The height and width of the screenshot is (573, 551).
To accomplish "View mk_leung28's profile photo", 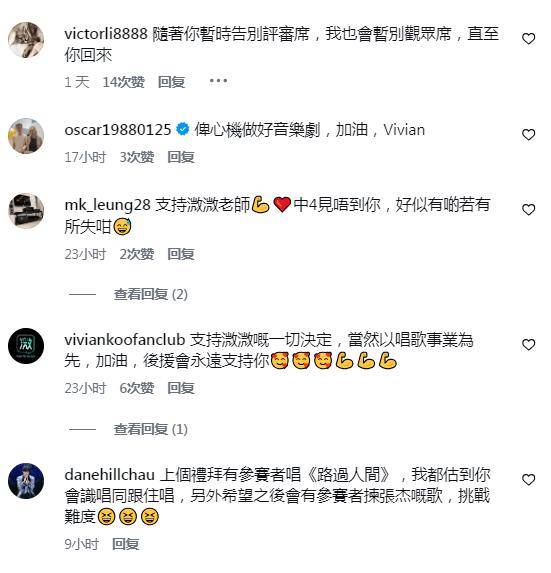I will 26,211.
